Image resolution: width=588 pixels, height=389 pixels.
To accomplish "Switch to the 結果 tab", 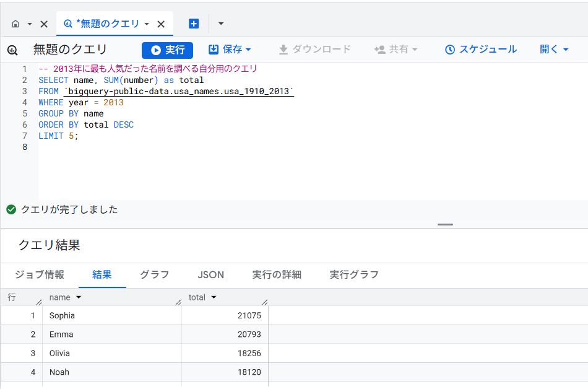I will pos(102,274).
